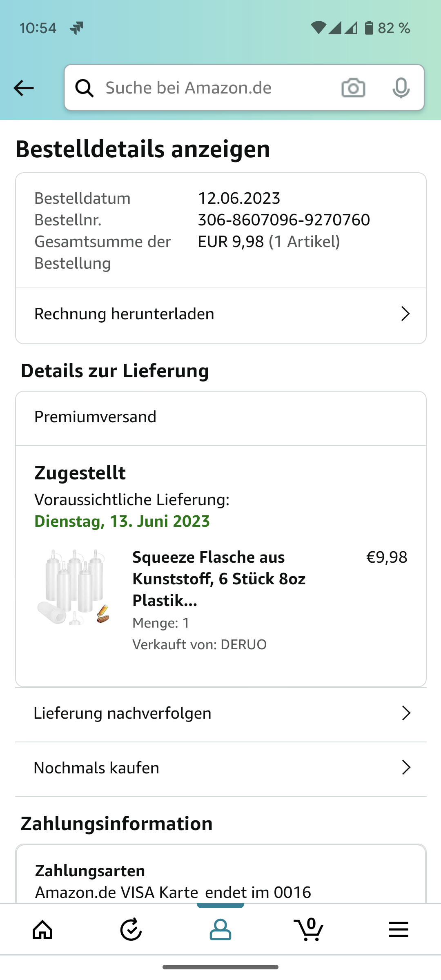Start voice search with microphone icon

[x=401, y=88]
